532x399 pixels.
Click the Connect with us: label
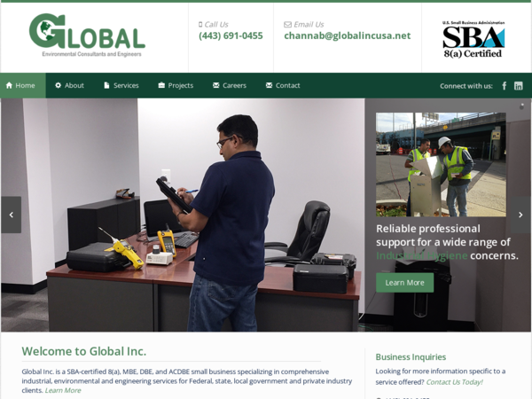point(466,86)
